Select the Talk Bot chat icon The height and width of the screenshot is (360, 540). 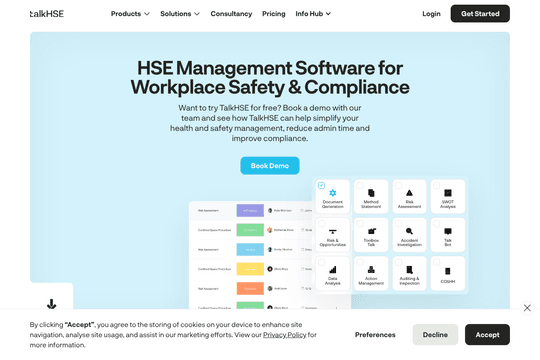[448, 231]
